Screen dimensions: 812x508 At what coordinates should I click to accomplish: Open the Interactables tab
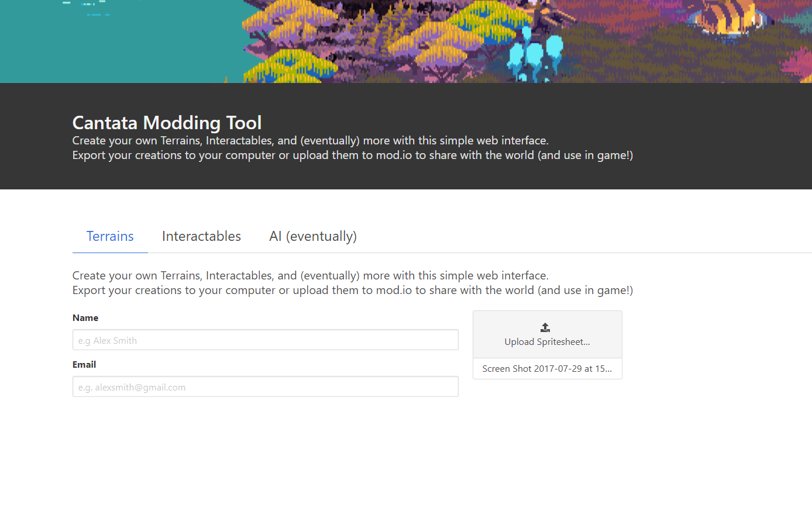(201, 236)
